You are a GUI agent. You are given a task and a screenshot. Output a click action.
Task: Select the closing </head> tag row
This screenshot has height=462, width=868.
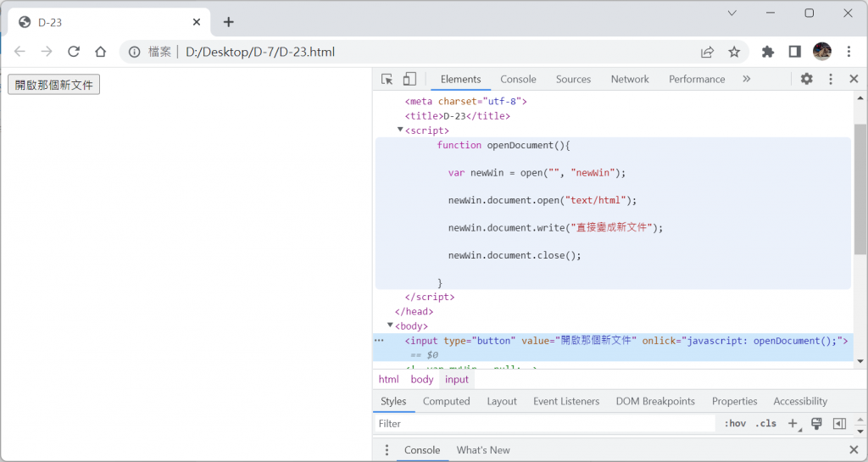(414, 311)
